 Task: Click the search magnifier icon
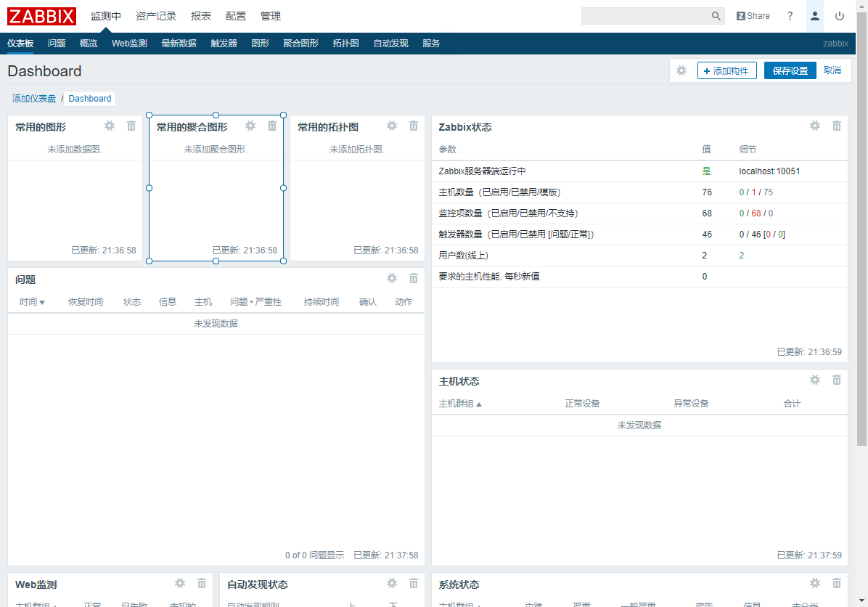(x=716, y=15)
